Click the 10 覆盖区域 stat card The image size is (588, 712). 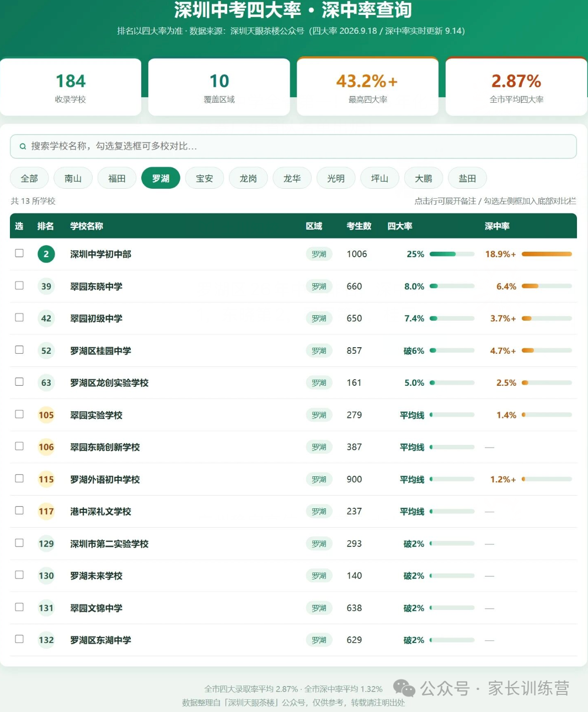point(219,87)
